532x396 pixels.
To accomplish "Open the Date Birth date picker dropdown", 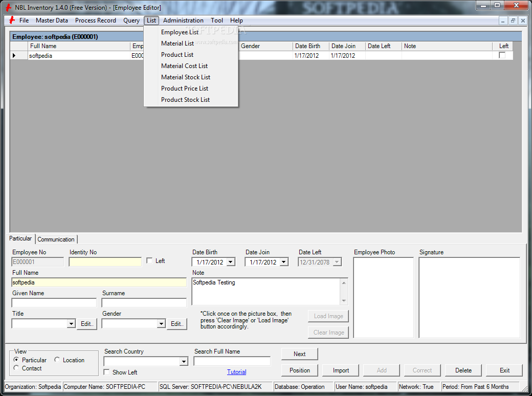I will pos(231,262).
